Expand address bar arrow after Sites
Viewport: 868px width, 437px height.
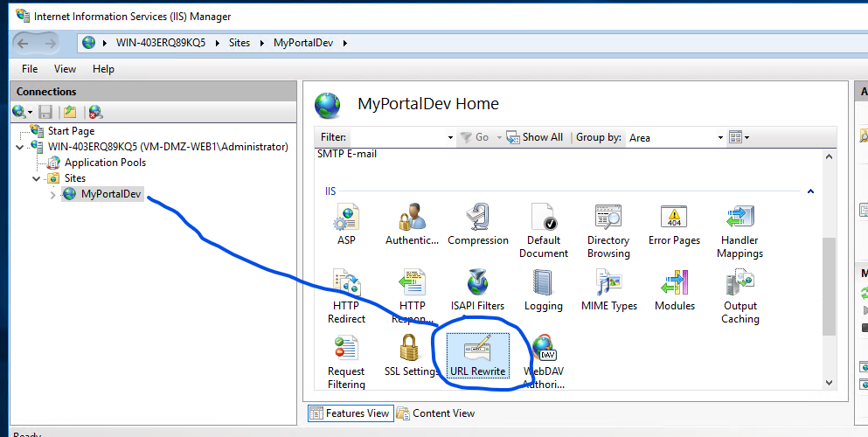coord(262,43)
